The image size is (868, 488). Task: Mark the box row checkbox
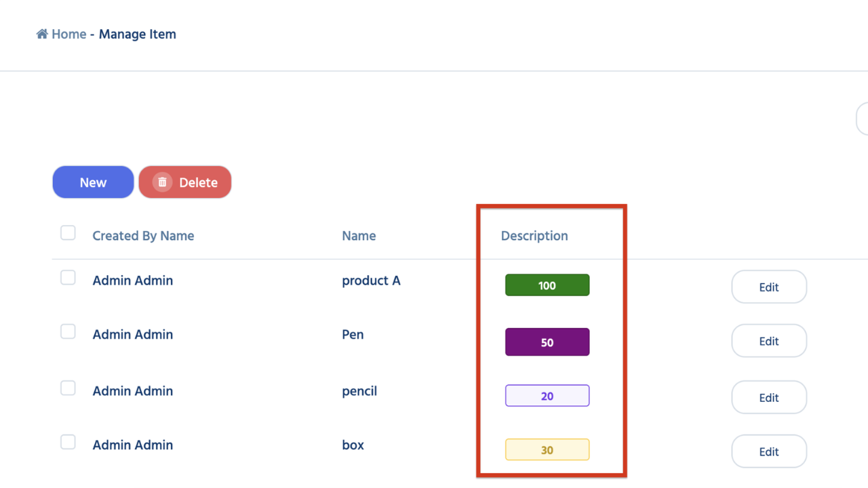(68, 442)
